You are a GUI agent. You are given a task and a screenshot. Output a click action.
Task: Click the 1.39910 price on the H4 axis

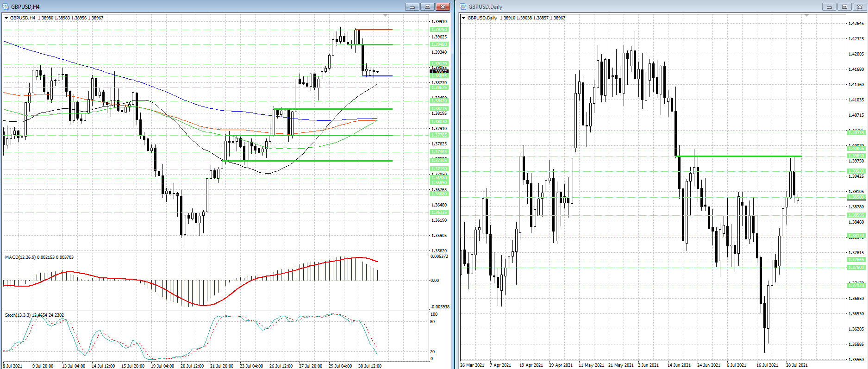point(439,22)
